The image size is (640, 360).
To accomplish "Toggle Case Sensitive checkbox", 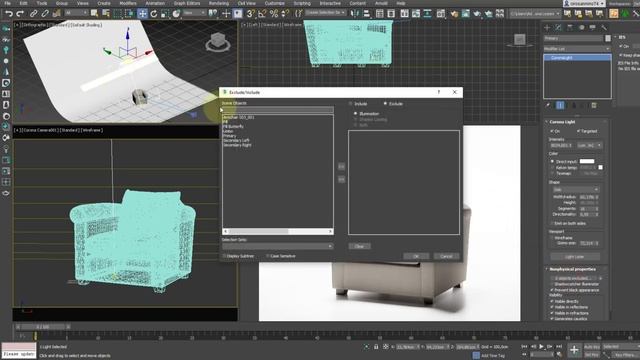I will click(268, 256).
